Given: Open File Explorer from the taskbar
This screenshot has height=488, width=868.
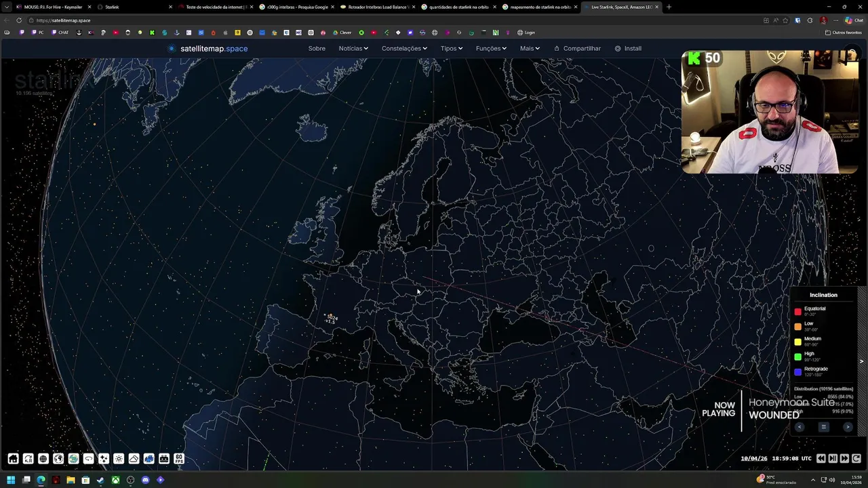Looking at the screenshot, I should point(71,480).
